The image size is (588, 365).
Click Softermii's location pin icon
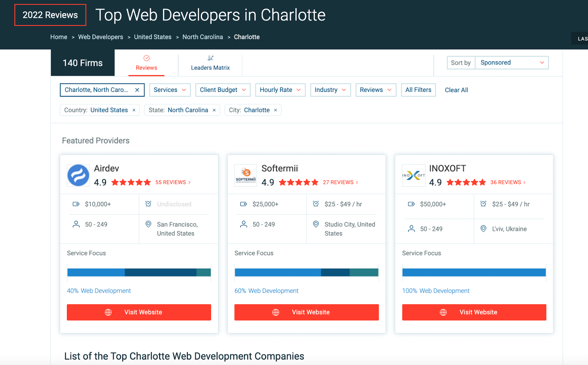tap(316, 224)
